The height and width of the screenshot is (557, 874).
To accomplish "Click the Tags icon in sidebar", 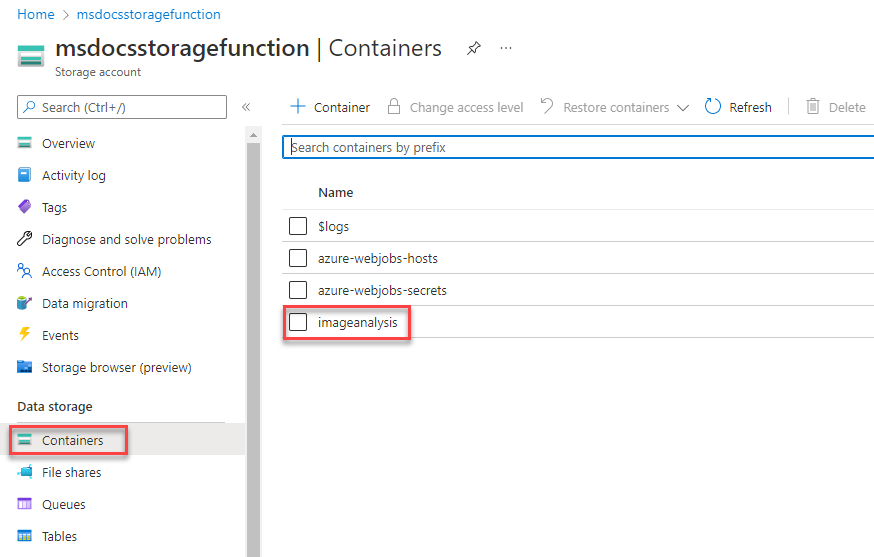I will coord(25,207).
